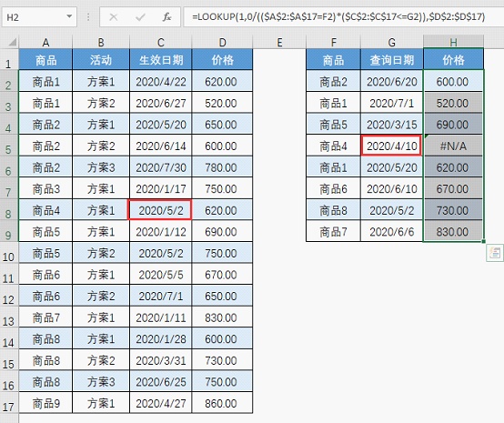Image resolution: width=504 pixels, height=423 pixels.
Task: Click the 生效日期 header cell
Action: click(161, 59)
